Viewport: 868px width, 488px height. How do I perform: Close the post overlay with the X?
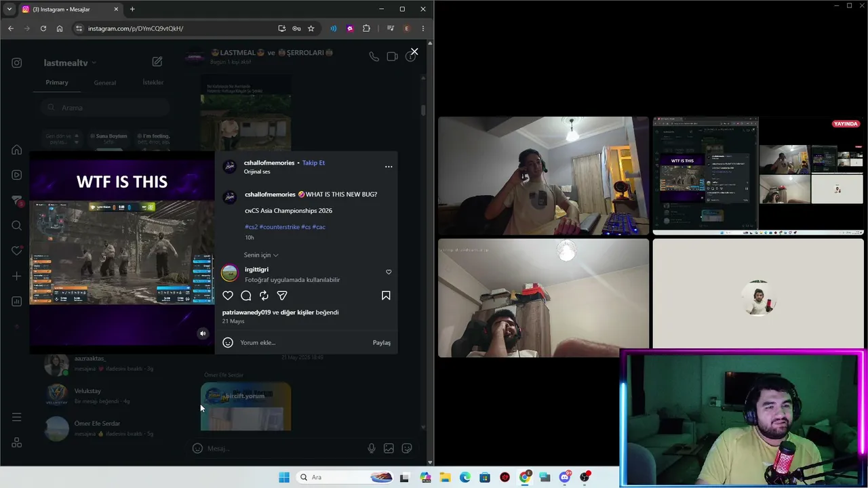pos(414,52)
